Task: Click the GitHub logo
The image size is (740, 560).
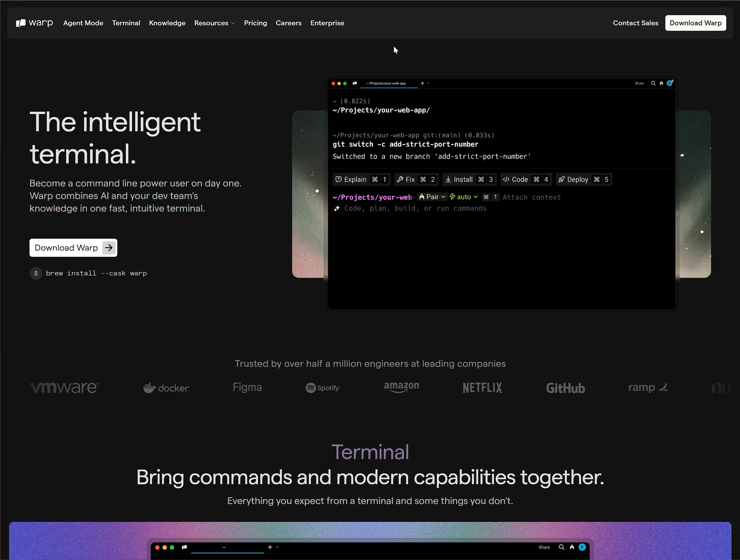Action: point(565,388)
